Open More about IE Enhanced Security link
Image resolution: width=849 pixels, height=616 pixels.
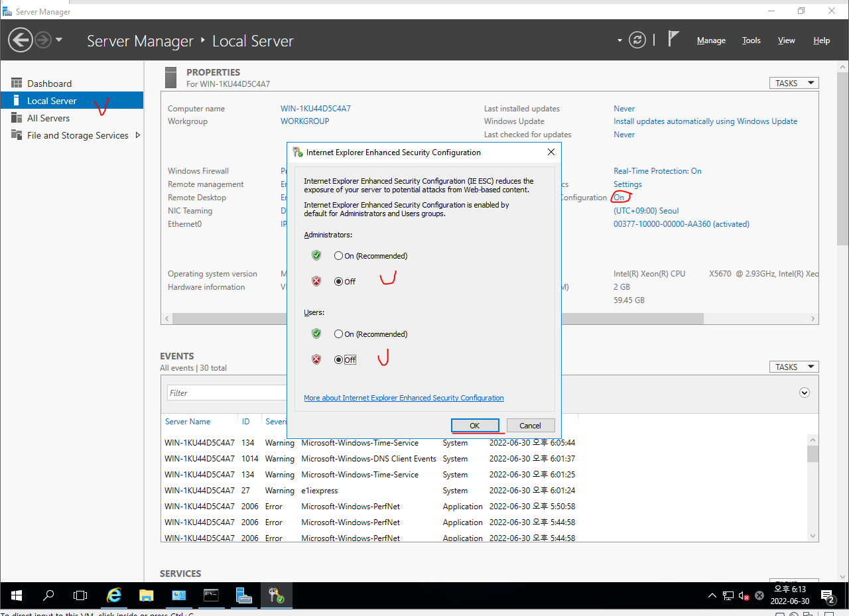(x=404, y=398)
